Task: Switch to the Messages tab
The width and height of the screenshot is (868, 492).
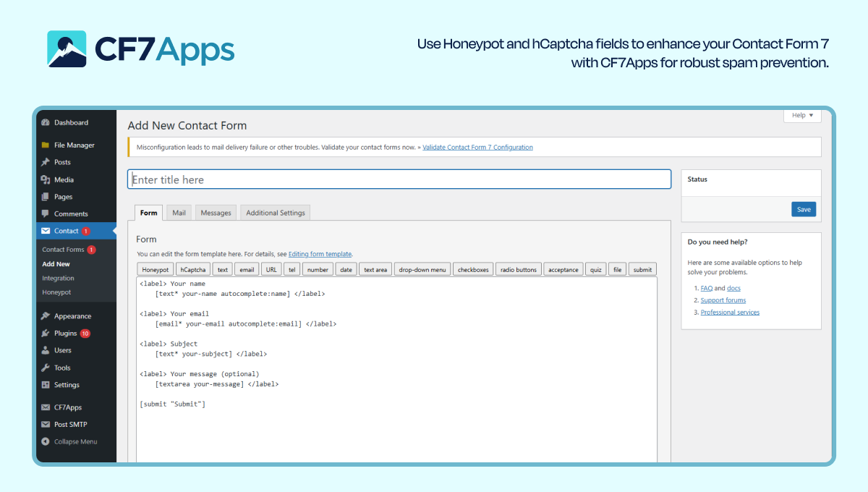Action: pyautogui.click(x=216, y=213)
